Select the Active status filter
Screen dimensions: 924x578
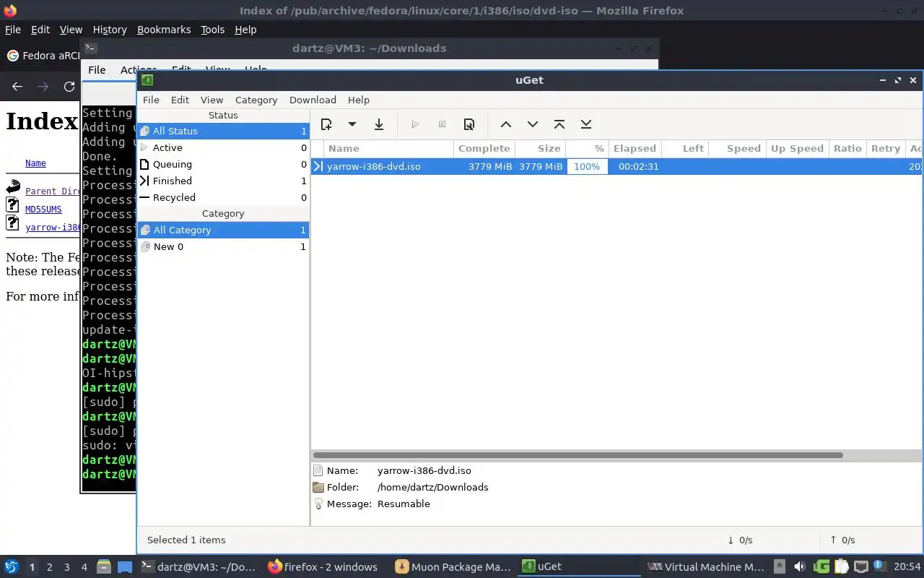coord(223,147)
